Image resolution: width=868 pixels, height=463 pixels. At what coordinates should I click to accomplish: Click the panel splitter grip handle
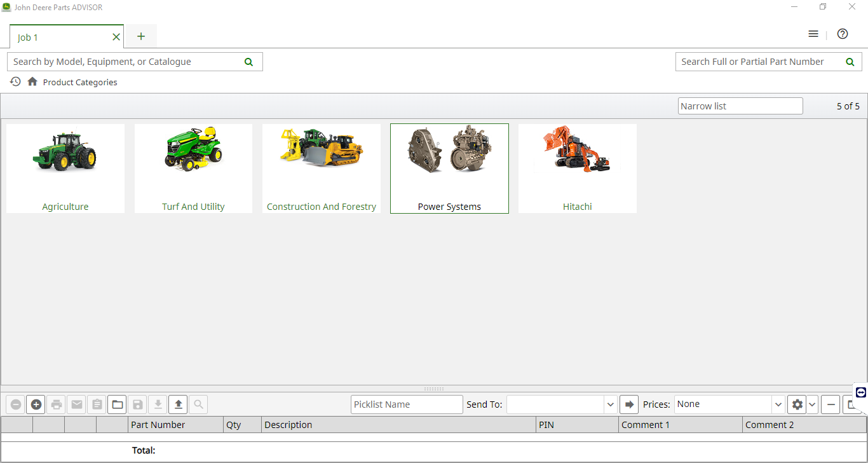[x=434, y=389]
